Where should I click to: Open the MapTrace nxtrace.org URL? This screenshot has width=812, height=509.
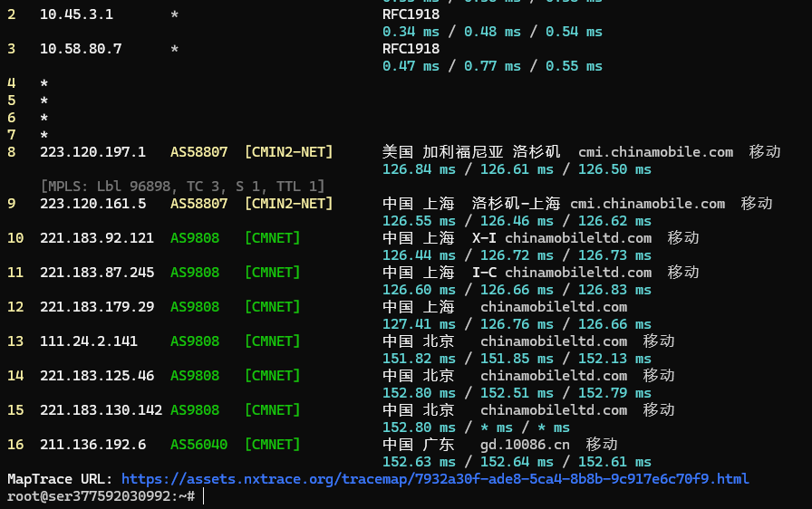click(x=435, y=479)
